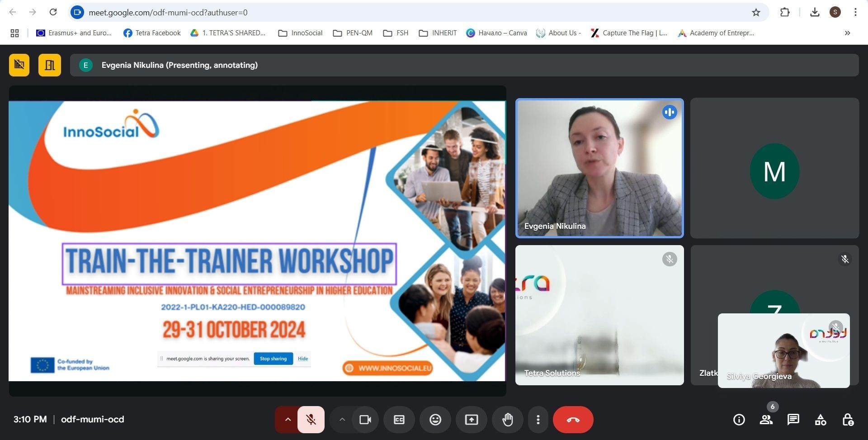The height and width of the screenshot is (440, 868).
Task: Open the PEN-QM bookmarks folder
Action: point(353,33)
